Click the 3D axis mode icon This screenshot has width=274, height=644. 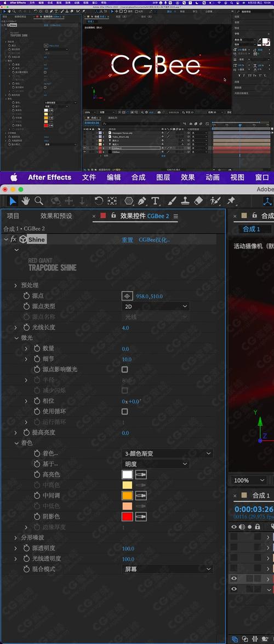coord(268,200)
